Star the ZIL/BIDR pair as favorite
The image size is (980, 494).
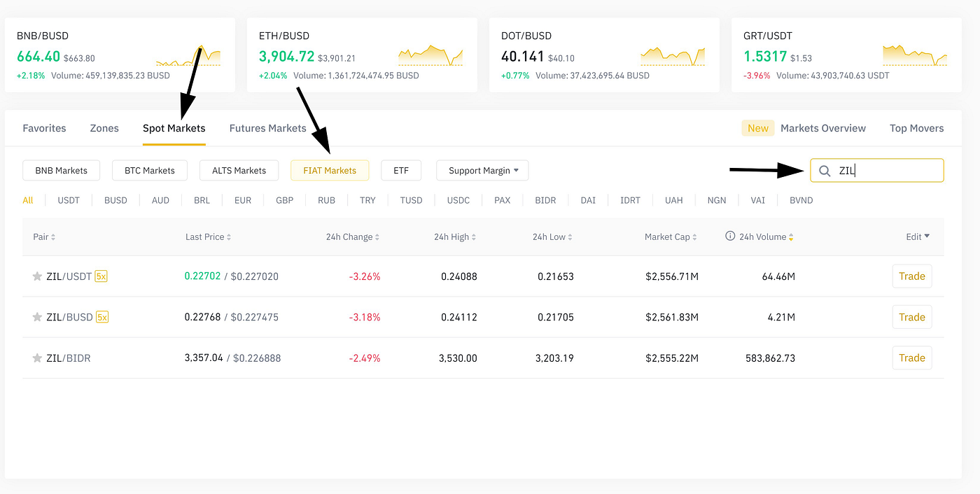pos(37,358)
